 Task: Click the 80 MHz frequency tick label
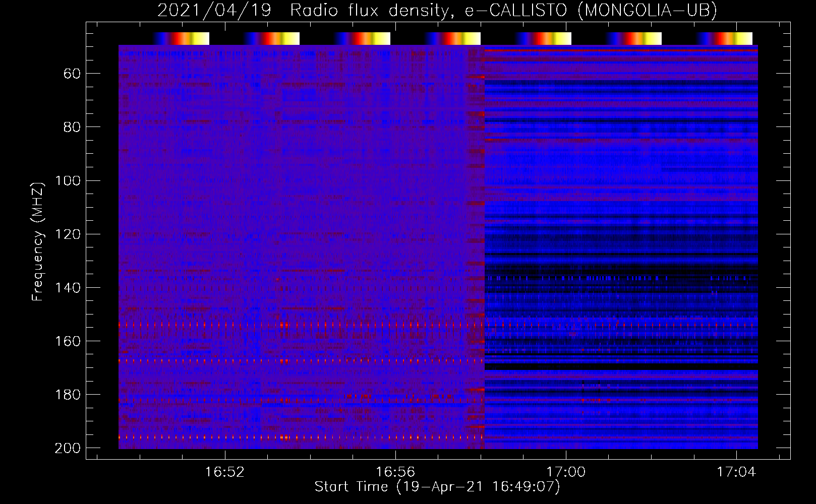pyautogui.click(x=72, y=127)
